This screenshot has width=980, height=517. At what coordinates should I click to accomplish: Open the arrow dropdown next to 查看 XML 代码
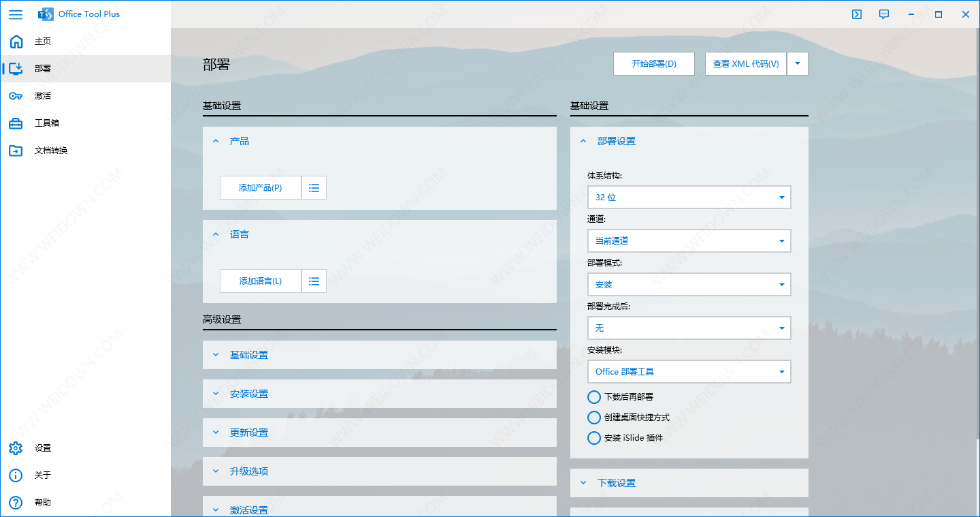(798, 64)
